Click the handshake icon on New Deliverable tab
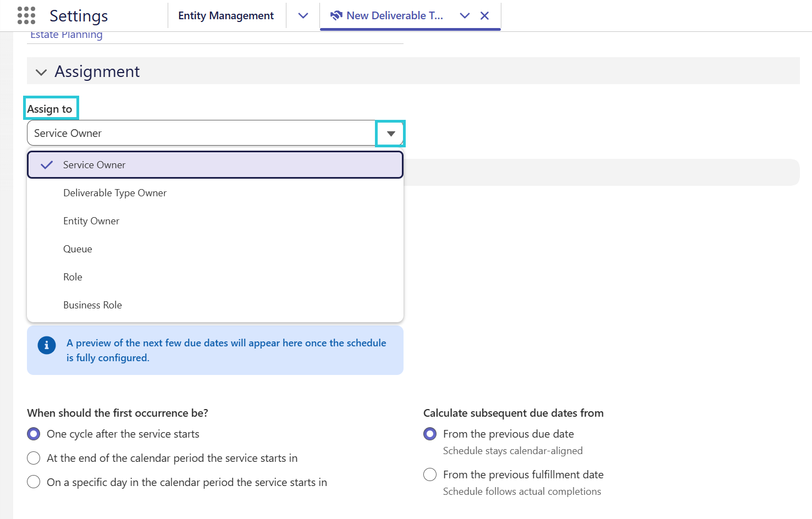 (336, 15)
